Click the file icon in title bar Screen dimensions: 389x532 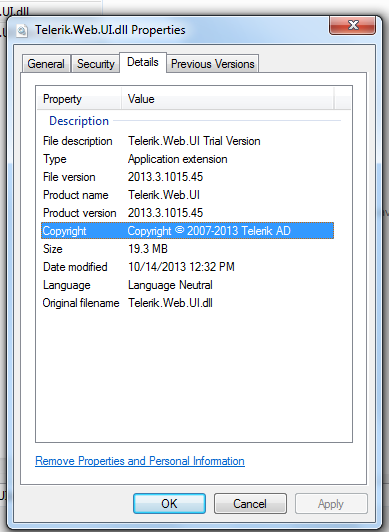[22, 31]
